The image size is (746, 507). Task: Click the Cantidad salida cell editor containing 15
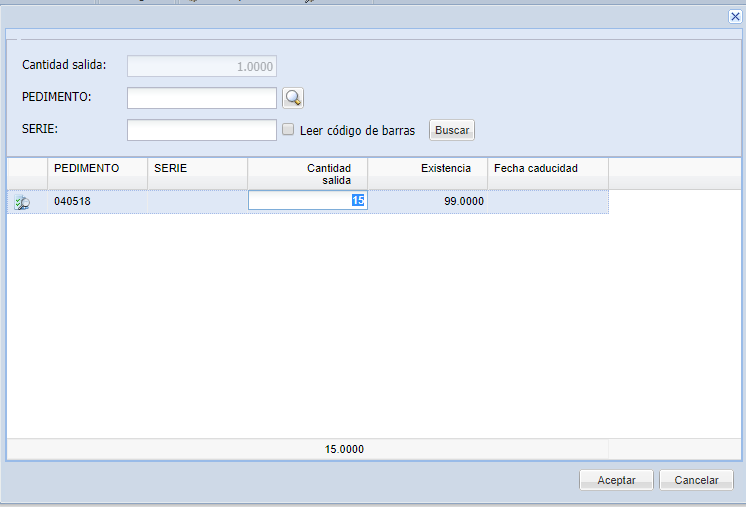pos(307,201)
